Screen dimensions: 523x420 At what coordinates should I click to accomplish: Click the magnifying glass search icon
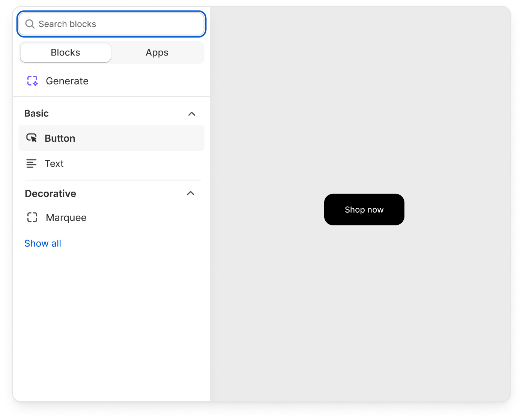[30, 24]
